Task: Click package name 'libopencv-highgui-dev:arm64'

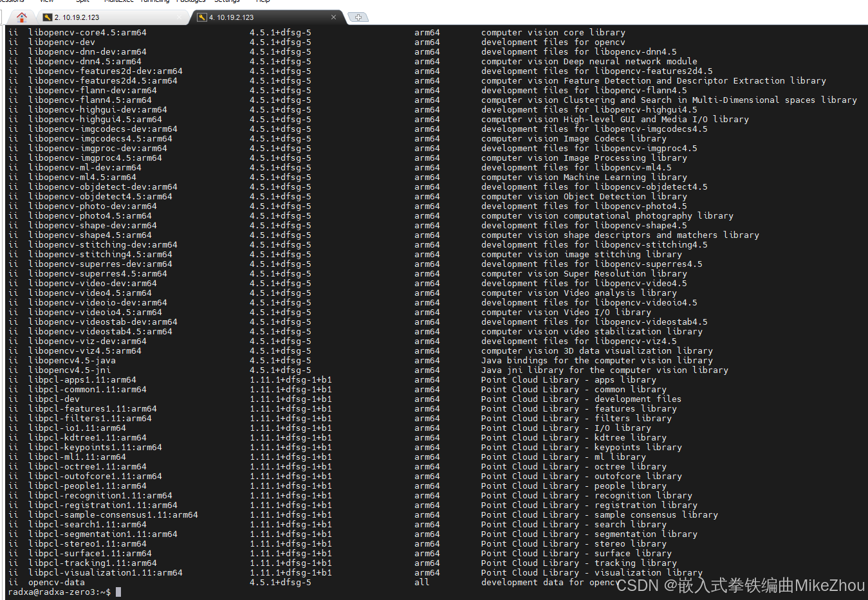Action: tap(98, 109)
